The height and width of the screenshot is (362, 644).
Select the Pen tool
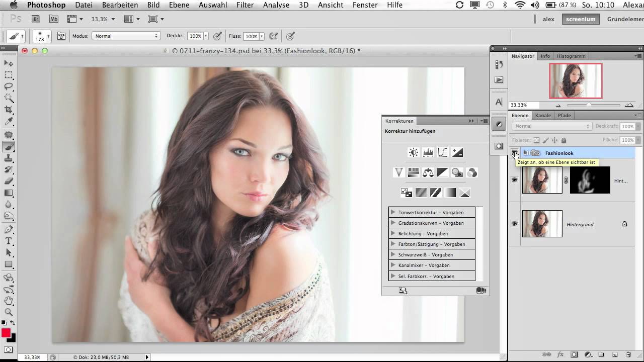[x=9, y=229]
